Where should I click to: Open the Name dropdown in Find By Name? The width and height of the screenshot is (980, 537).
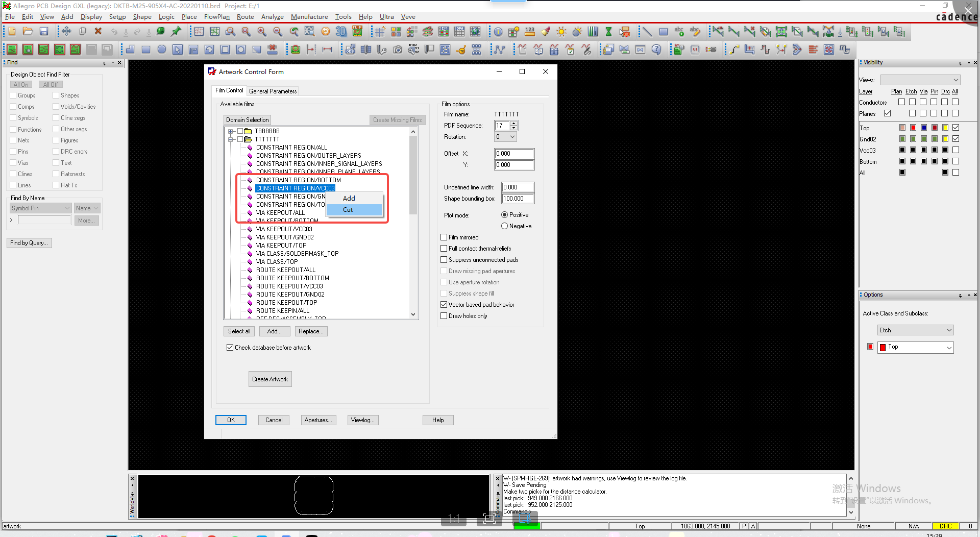tap(87, 208)
